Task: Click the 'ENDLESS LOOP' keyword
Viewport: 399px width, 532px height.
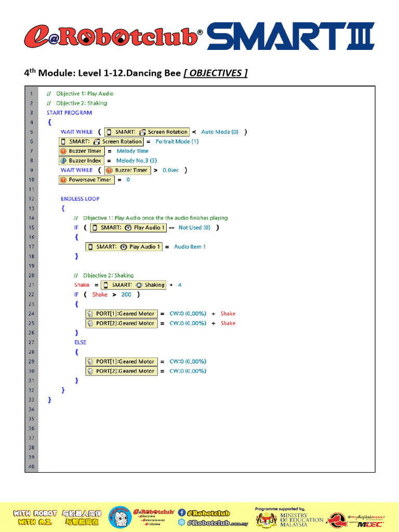Action: (80, 199)
